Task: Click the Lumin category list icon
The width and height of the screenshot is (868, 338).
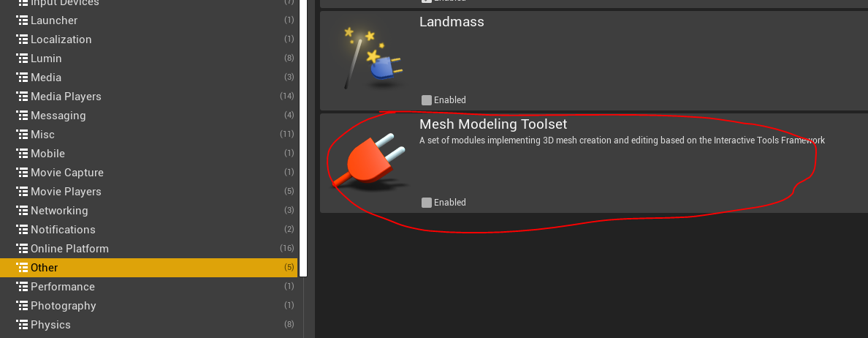Action: [x=22, y=59]
